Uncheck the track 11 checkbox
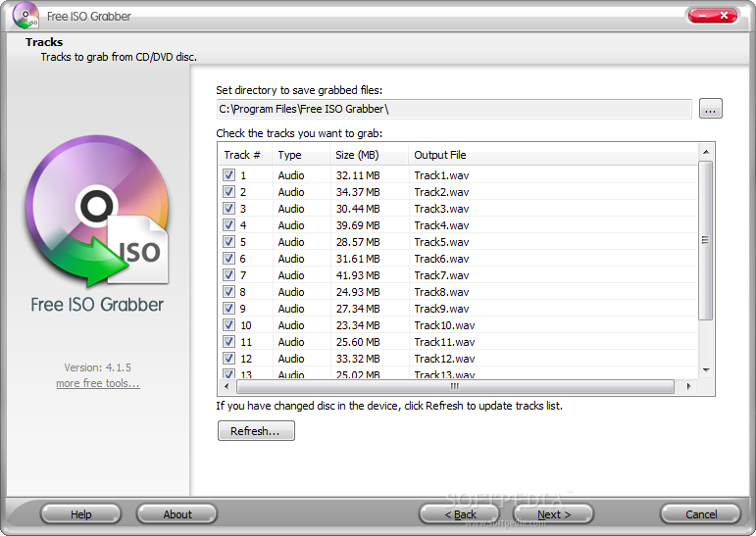 [229, 342]
